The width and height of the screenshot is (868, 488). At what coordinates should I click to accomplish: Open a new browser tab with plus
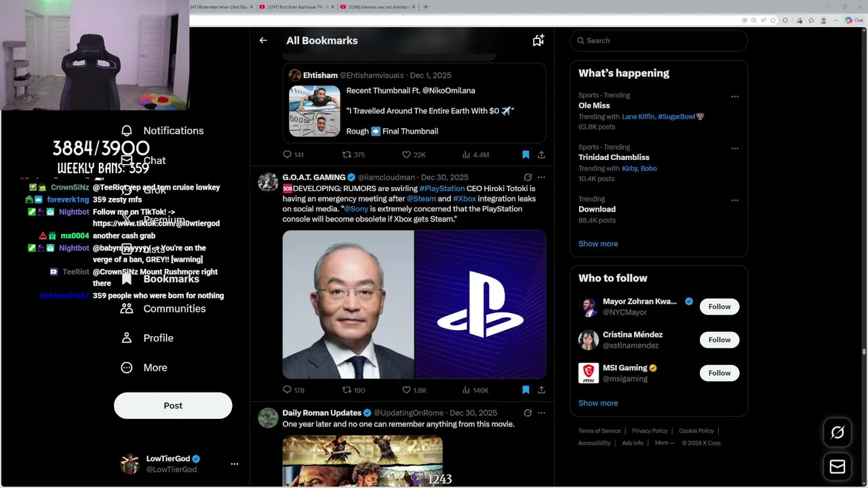[426, 7]
